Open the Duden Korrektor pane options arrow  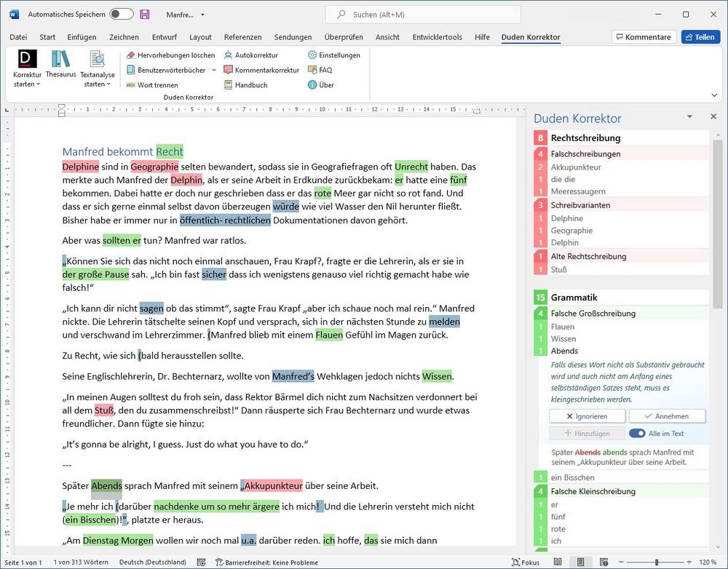[690, 116]
